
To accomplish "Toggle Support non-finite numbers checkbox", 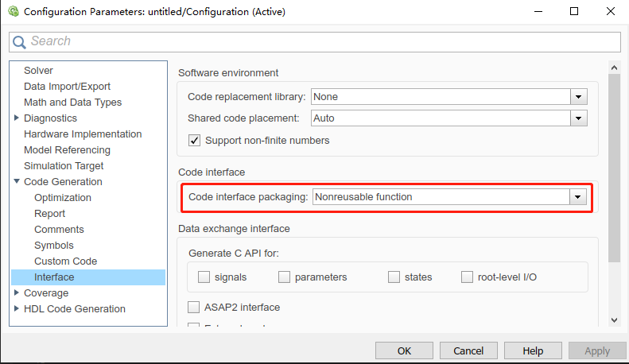I will (x=194, y=141).
